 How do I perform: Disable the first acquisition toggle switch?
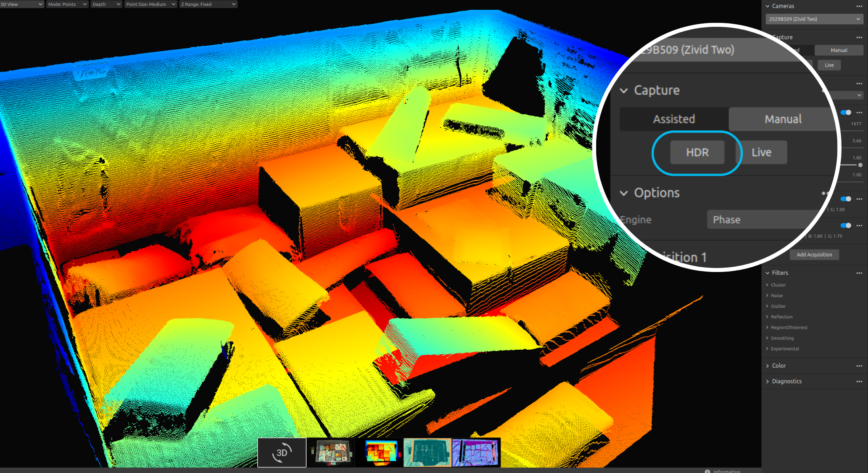click(x=846, y=113)
